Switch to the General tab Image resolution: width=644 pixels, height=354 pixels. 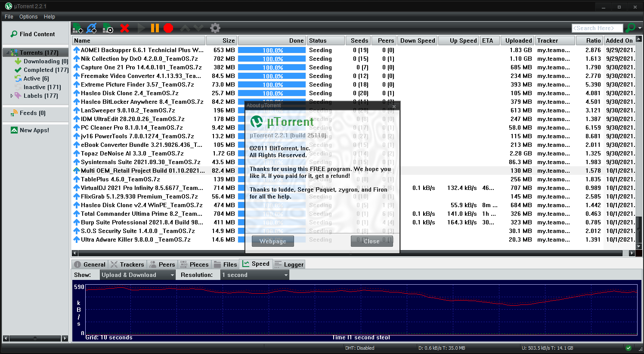click(x=90, y=264)
